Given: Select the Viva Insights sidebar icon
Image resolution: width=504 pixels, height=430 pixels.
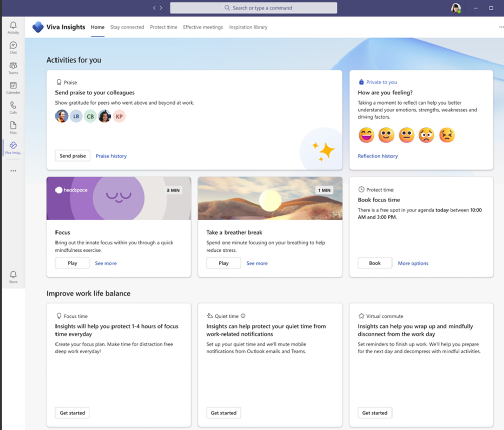Looking at the screenshot, I should (x=13, y=147).
